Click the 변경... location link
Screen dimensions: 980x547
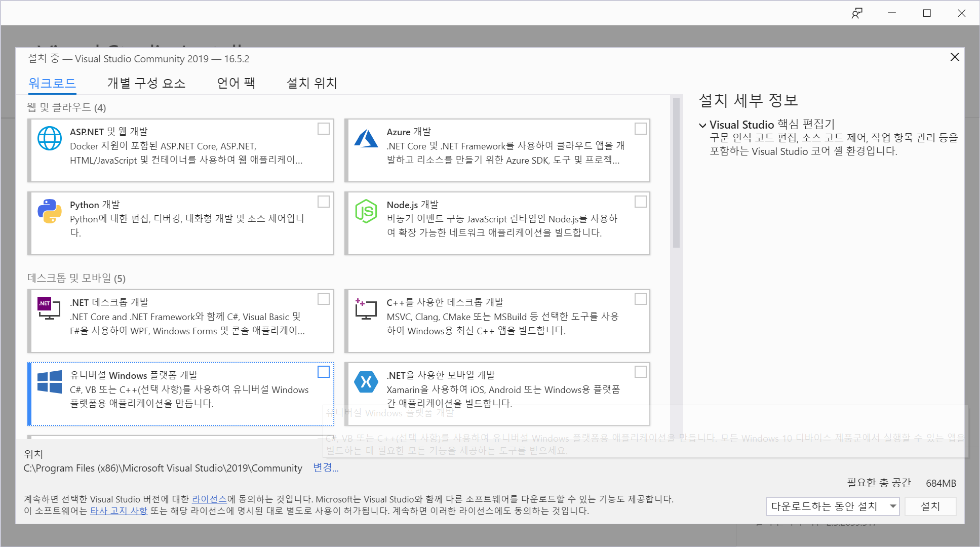(325, 467)
